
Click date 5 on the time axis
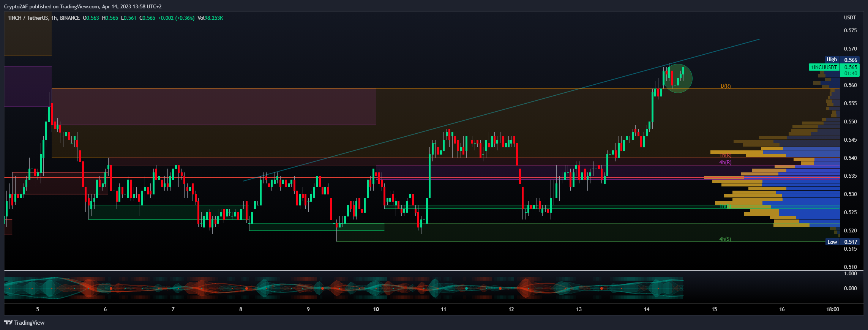[x=38, y=309]
